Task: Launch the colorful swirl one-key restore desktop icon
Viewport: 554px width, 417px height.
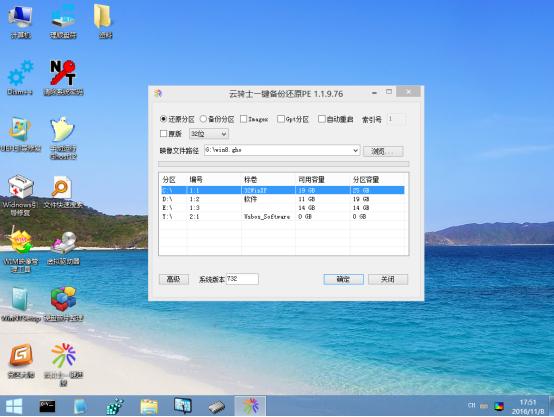Action: [63, 364]
